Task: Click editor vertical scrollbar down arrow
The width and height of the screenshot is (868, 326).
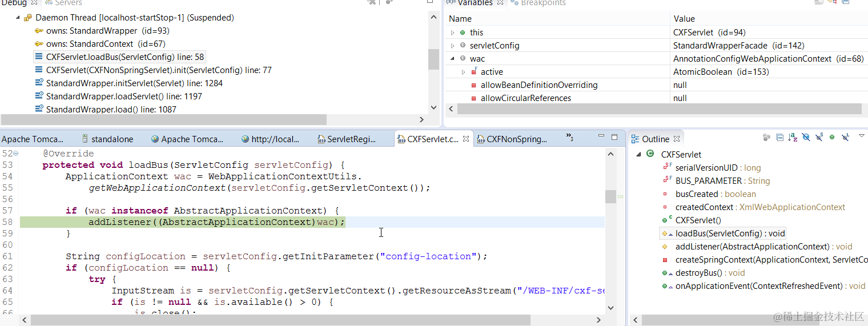Action: click(610, 308)
